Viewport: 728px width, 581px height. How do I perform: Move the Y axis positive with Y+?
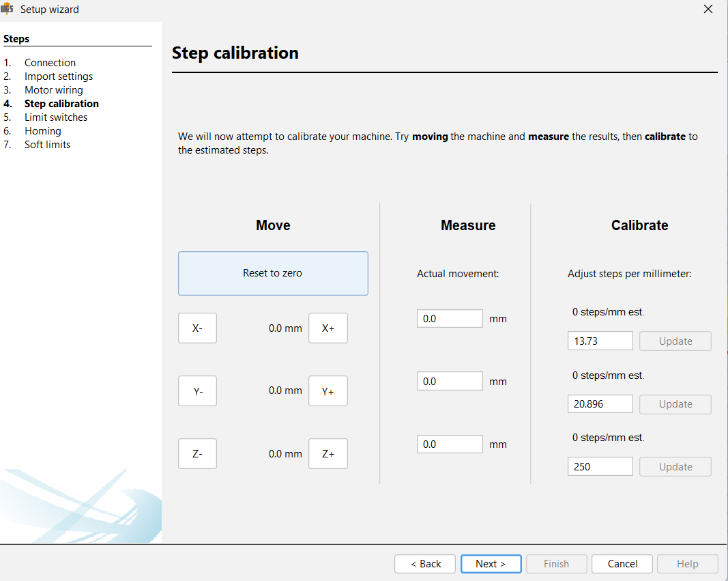tap(327, 391)
